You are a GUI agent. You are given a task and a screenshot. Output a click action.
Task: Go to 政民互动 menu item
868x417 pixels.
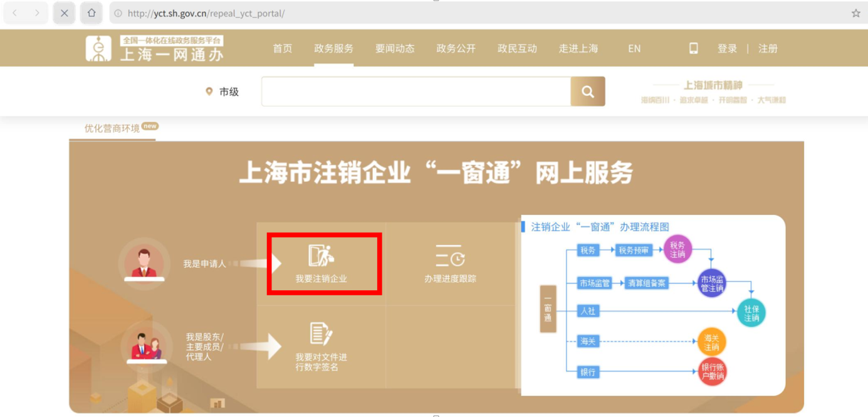pyautogui.click(x=517, y=48)
